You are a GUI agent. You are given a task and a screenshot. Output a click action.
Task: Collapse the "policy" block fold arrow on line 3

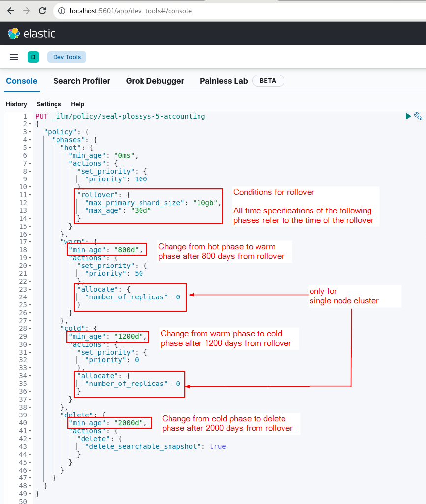pos(30,132)
